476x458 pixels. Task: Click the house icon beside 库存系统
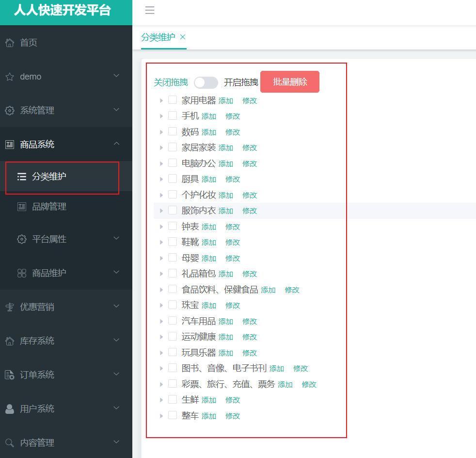[x=10, y=341]
